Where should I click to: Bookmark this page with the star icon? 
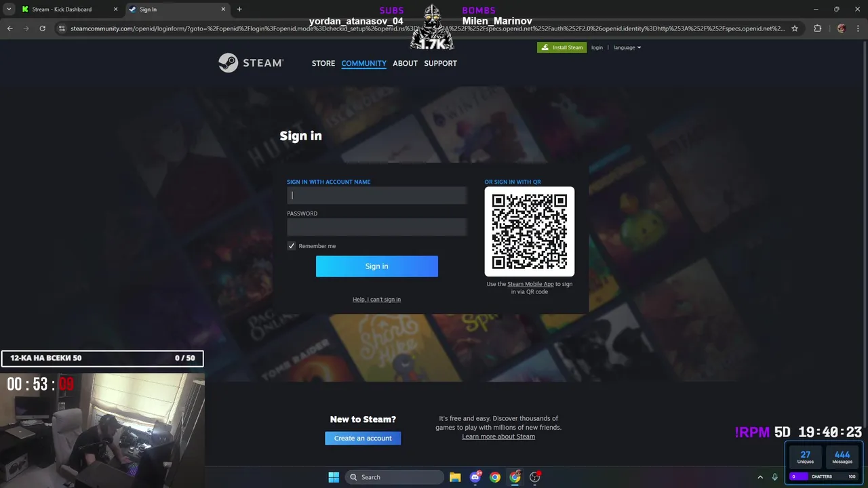click(795, 28)
